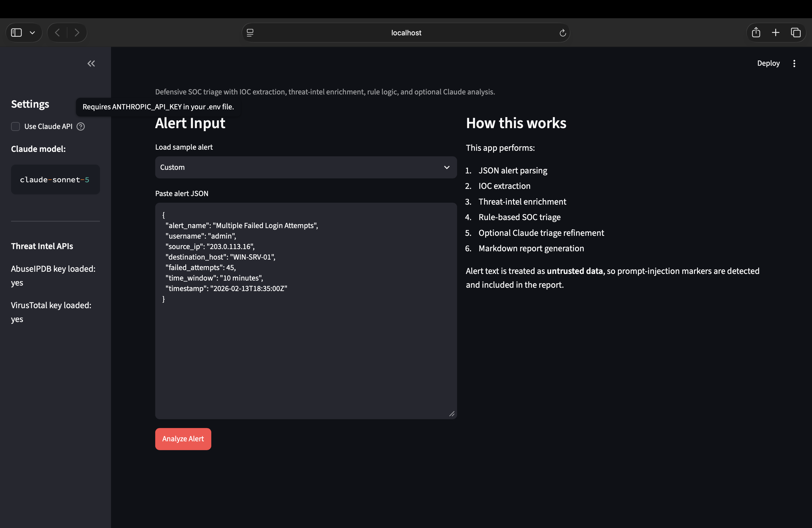The image size is (812, 528).
Task: Show the tab overview icon
Action: pos(796,33)
